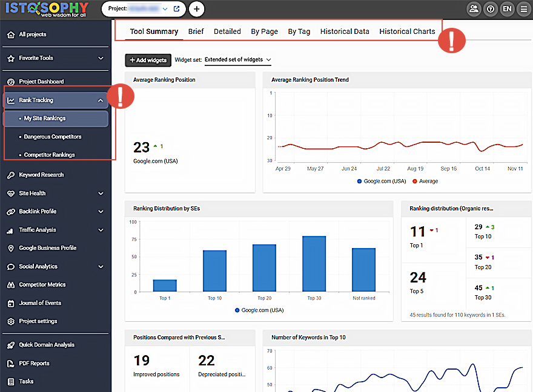Select Competitor Rankings in sidebar

pos(49,155)
